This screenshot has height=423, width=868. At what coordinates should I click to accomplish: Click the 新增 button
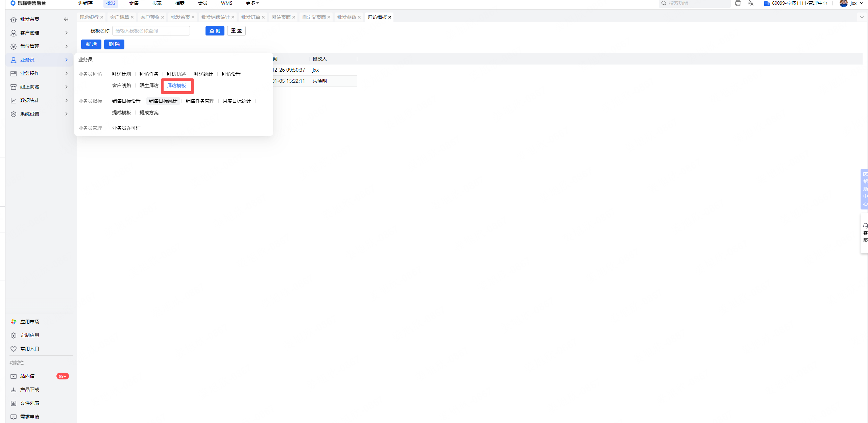pyautogui.click(x=91, y=44)
